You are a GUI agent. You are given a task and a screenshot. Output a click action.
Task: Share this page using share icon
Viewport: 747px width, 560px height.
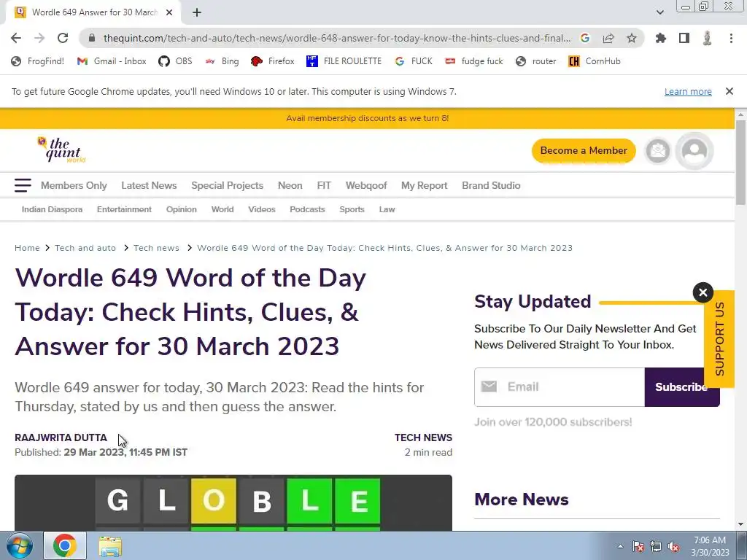tap(608, 38)
